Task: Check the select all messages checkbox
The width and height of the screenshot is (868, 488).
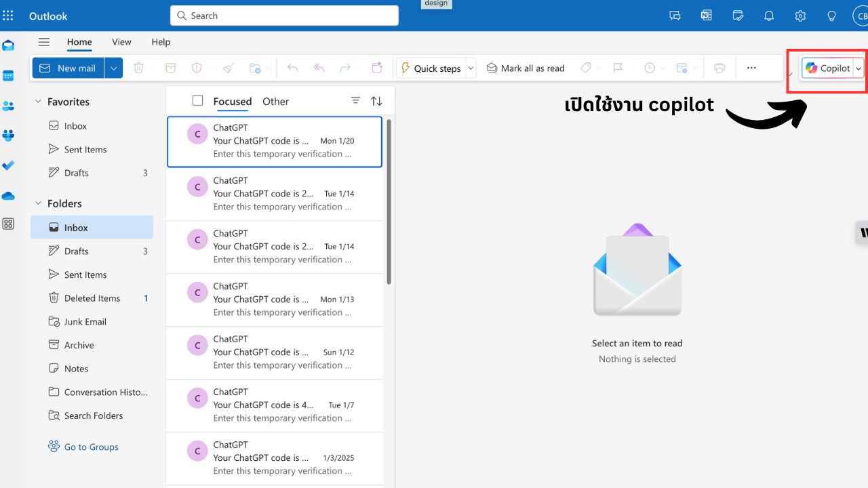Action: pos(197,101)
